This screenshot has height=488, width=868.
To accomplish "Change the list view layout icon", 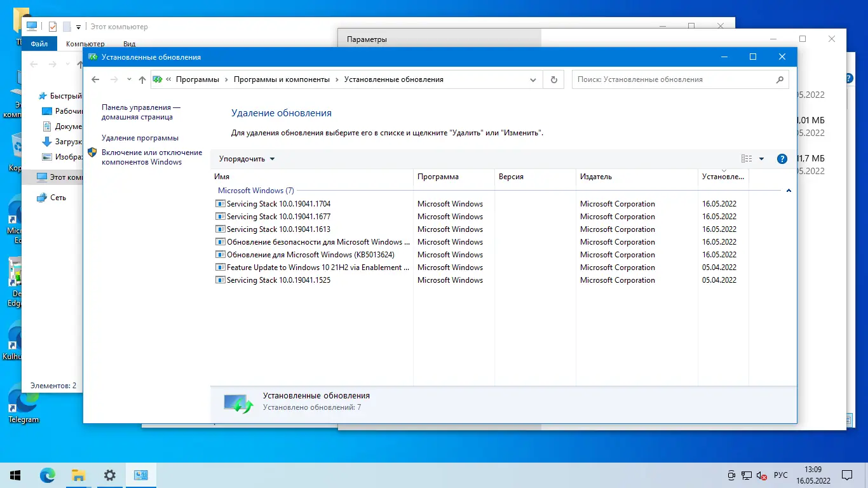I will pyautogui.click(x=747, y=159).
